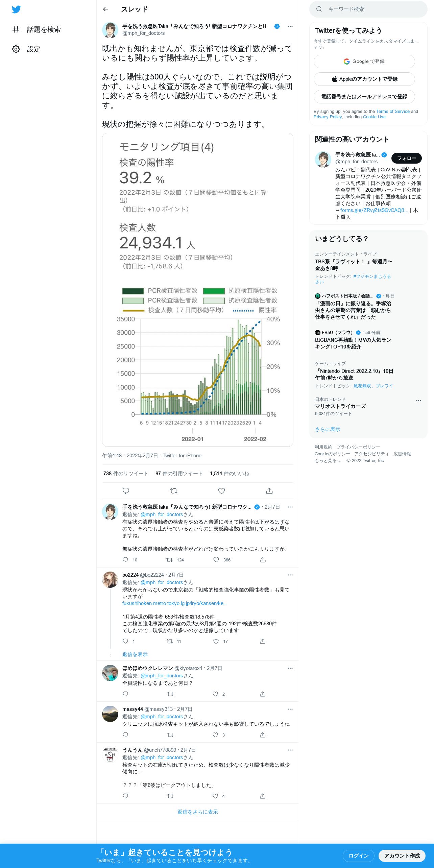The image size is (434, 868).
Task: Sign up with Appleのアカウントで登録
Action: click(364, 79)
